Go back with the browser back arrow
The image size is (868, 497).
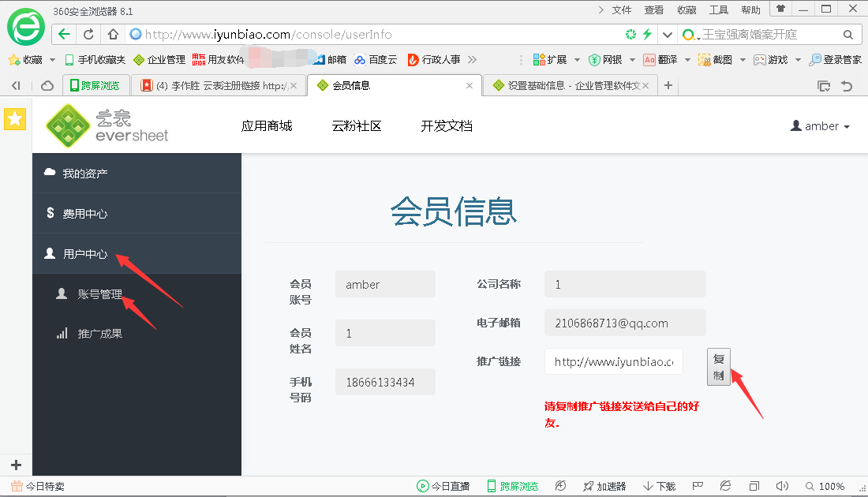(x=64, y=34)
